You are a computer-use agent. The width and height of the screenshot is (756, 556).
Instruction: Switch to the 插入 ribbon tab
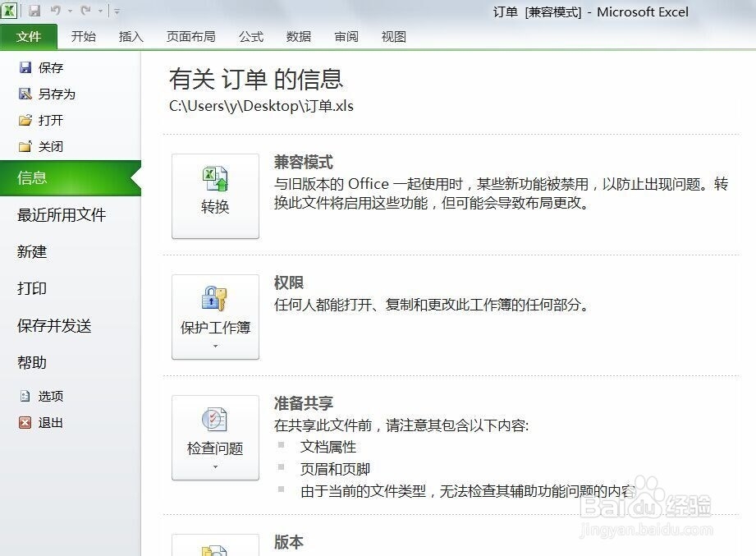tap(131, 37)
